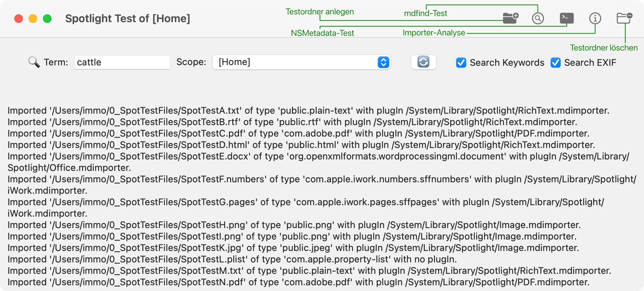Click the Term field containing cattle
The image size is (644, 291).
coord(122,62)
